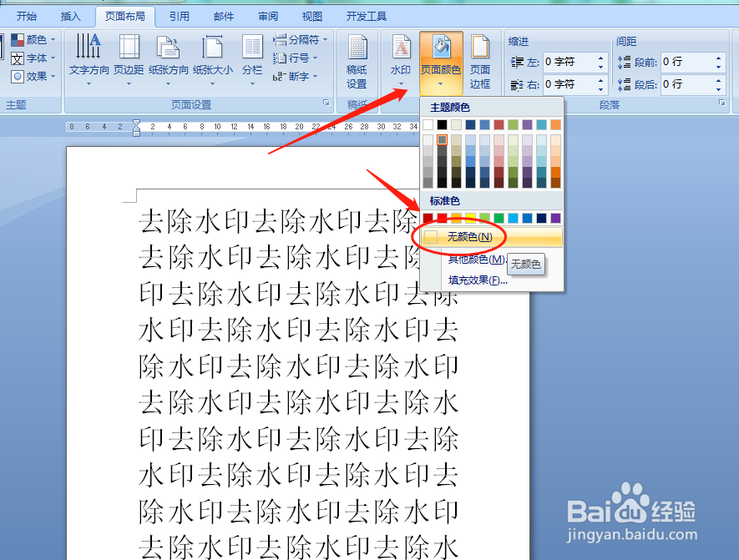Click the 左 indent left value field

[x=569, y=62]
